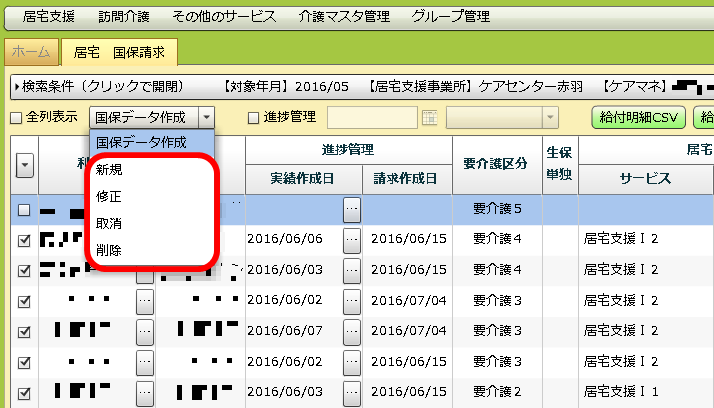The image size is (714, 408).
Task: Toggle the 全列表示 checkbox
Action: click(15, 118)
